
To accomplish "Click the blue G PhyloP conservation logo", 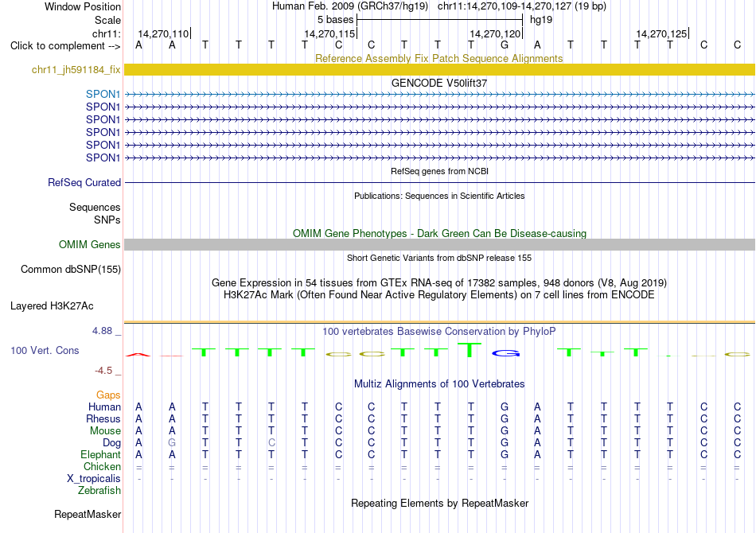I will [506, 354].
